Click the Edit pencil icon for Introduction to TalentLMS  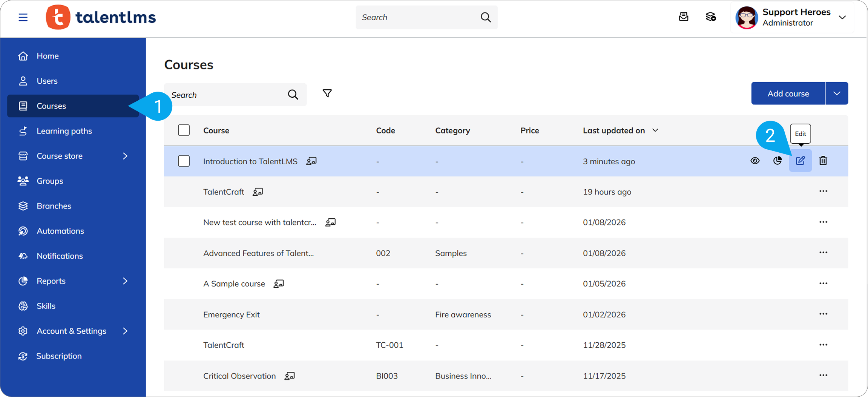(x=800, y=161)
